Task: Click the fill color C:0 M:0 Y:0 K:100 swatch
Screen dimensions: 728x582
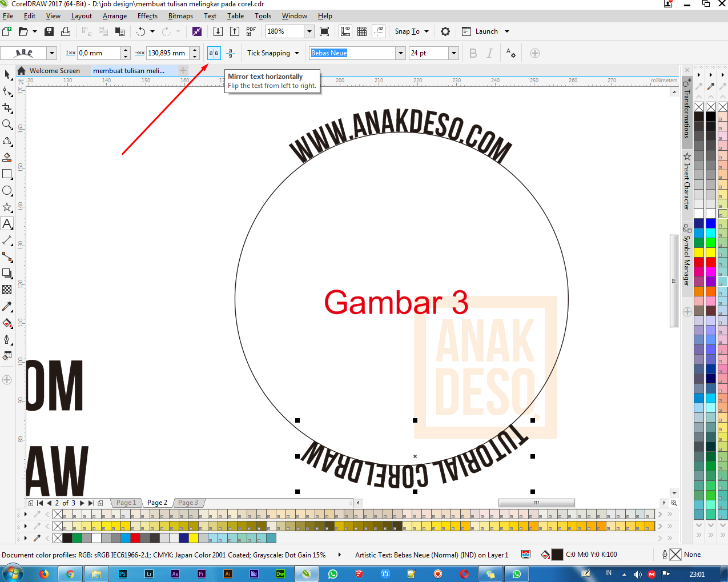Action: tap(557, 555)
